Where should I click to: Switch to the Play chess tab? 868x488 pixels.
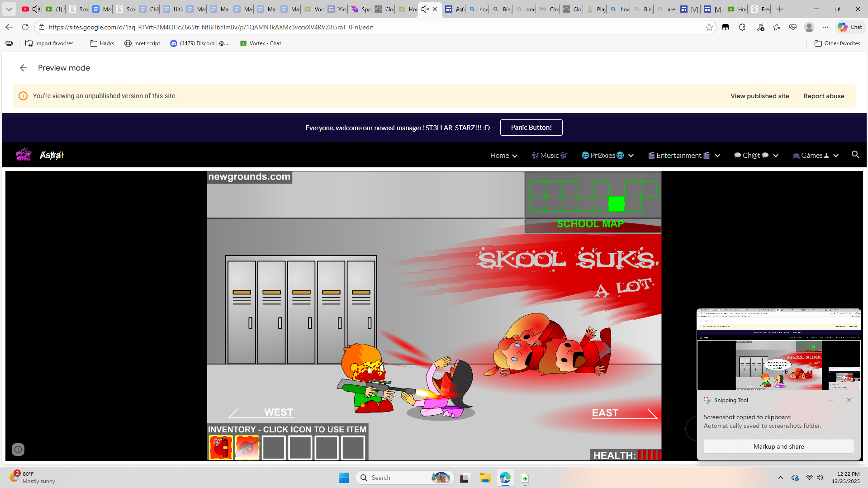596,9
